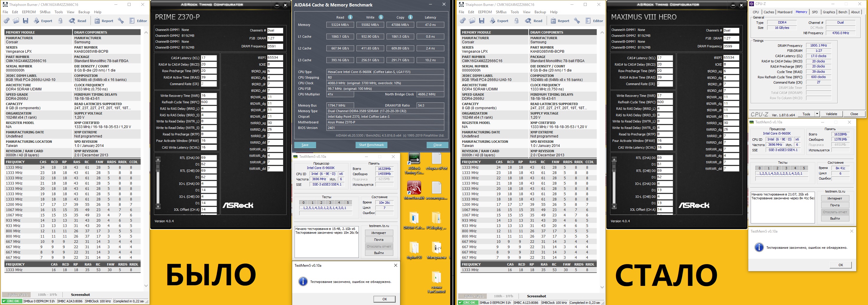Open File menu in left Thaiphoon Burner
This screenshot has height=305, width=868.
[5, 12]
